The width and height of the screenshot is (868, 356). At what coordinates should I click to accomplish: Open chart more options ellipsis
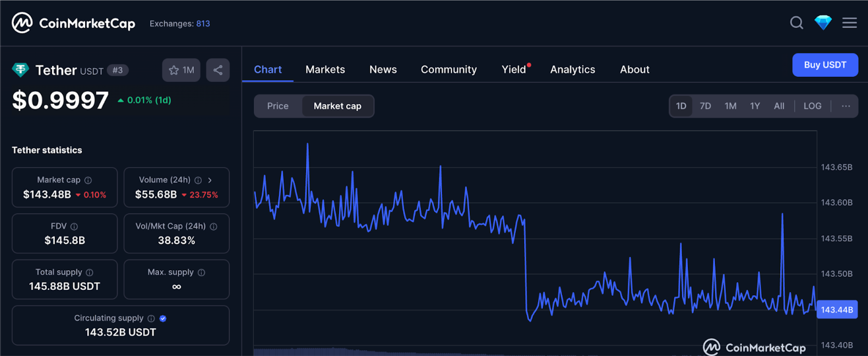coord(846,106)
